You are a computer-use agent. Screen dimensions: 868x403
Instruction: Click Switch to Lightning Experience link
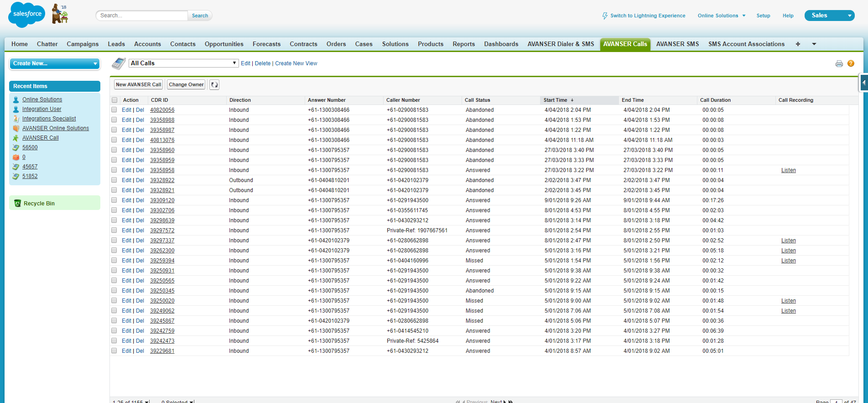point(648,16)
